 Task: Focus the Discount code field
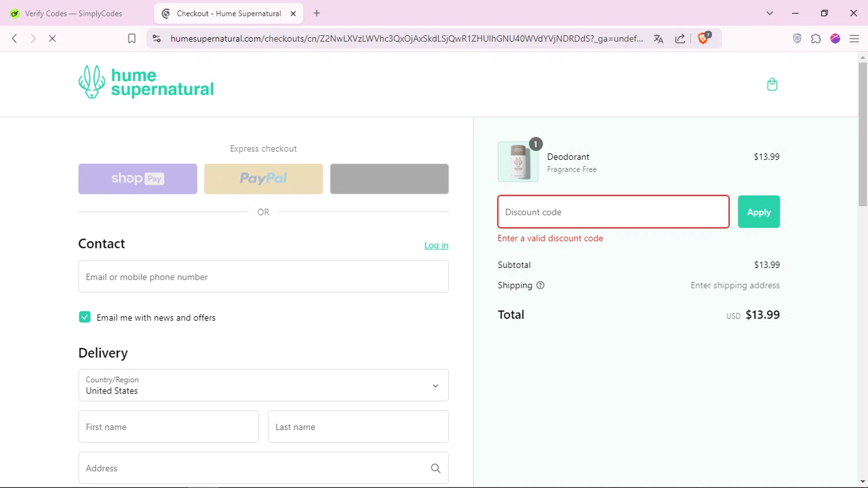(x=613, y=212)
